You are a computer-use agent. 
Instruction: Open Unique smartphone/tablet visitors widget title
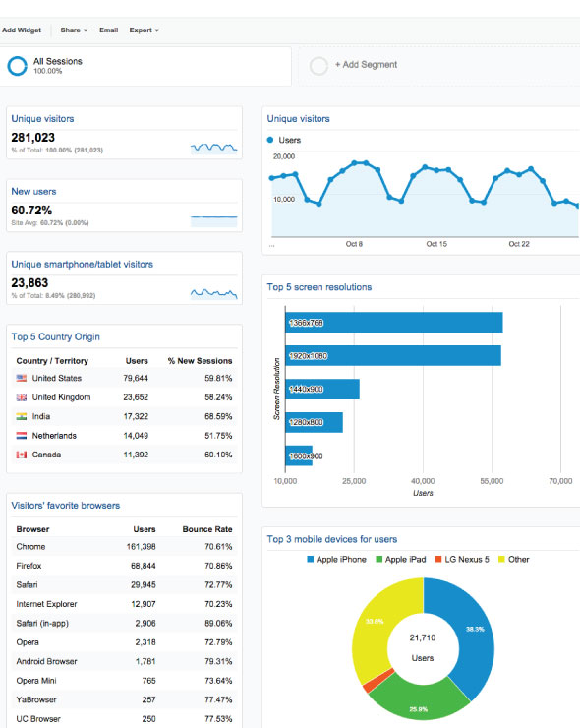tap(83, 265)
